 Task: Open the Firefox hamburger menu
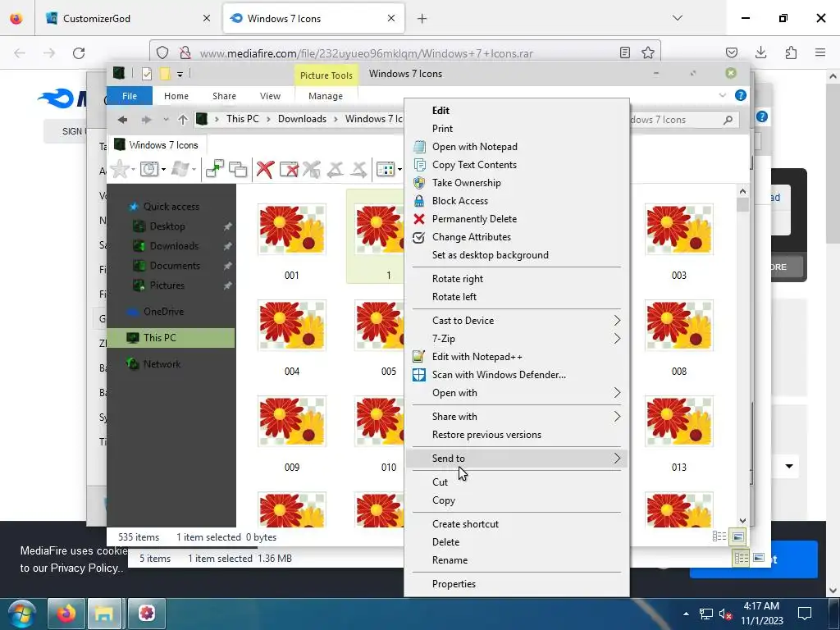820,52
